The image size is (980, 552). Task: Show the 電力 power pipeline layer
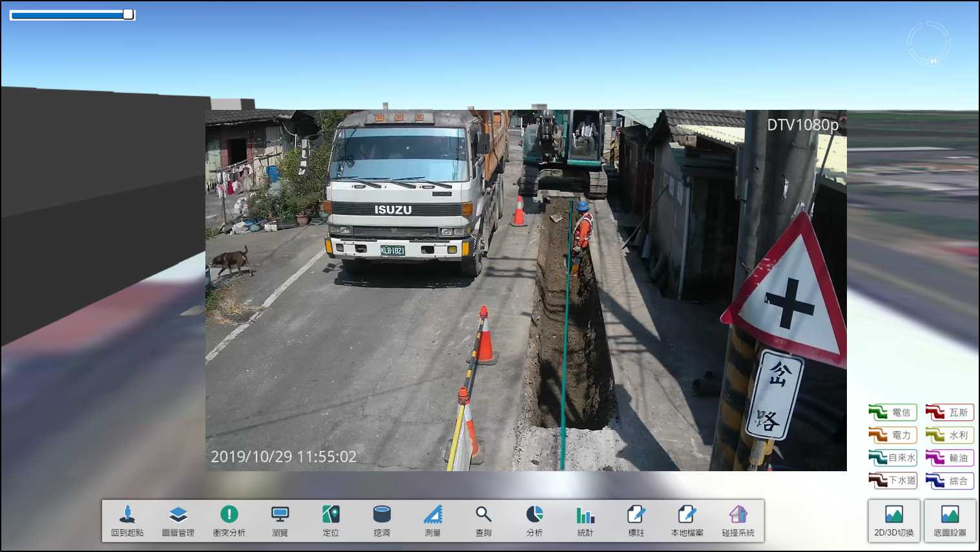coord(892,435)
